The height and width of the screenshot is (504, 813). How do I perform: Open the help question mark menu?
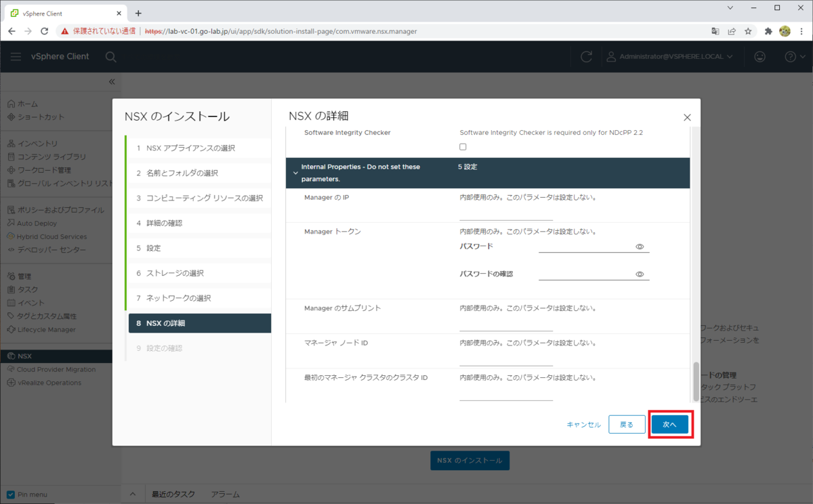click(794, 57)
